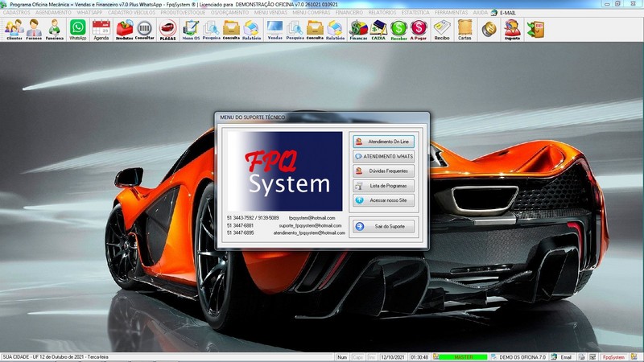This screenshot has height=362, width=644.
Task: Open the E-MAIL menu item
Action: 510,14
